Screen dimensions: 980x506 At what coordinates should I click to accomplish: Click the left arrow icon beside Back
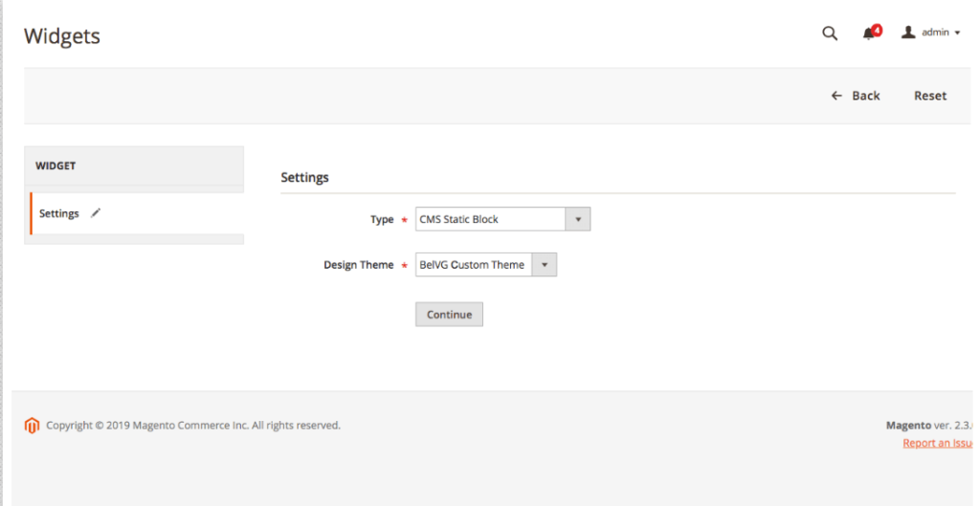click(836, 96)
